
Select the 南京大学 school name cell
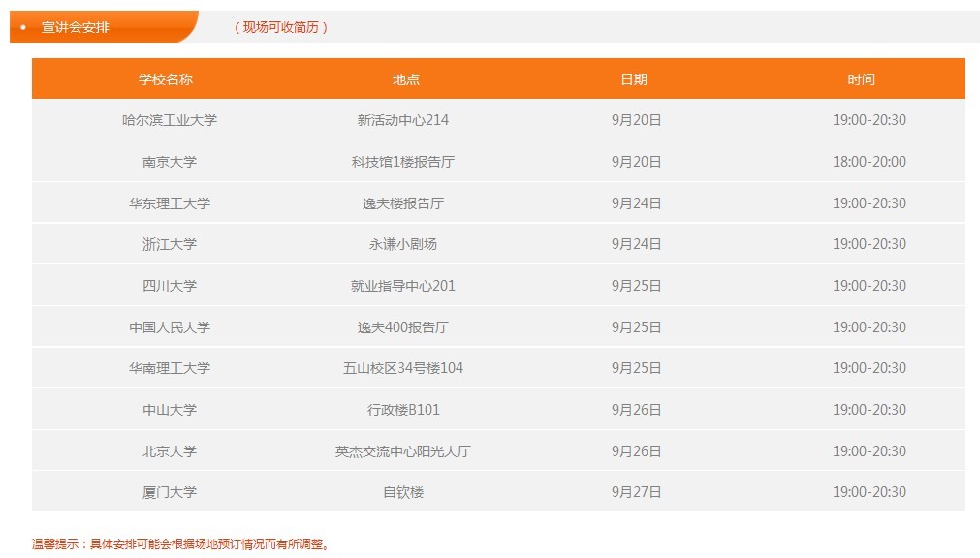tap(170, 162)
